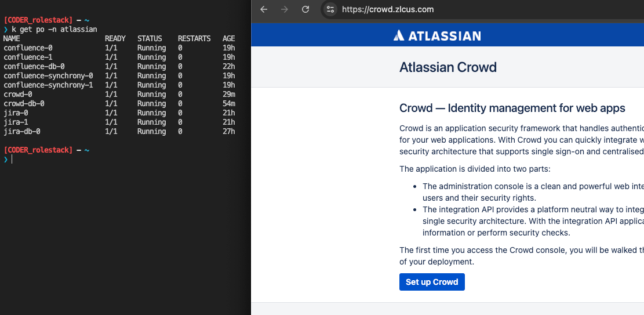
Task: Select the confluence-synchrony-1 pod name
Action: pyautogui.click(x=48, y=85)
